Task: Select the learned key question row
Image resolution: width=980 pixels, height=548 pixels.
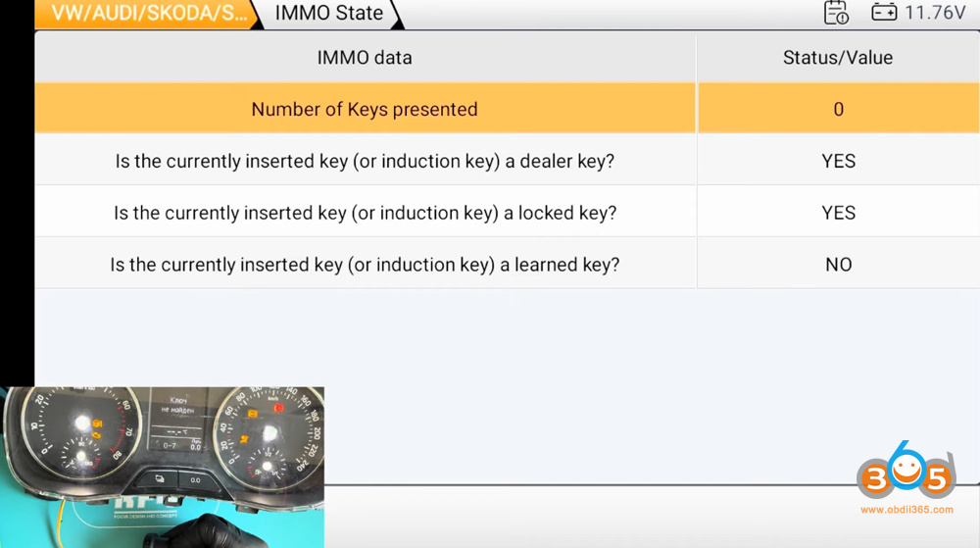Action: (365, 265)
